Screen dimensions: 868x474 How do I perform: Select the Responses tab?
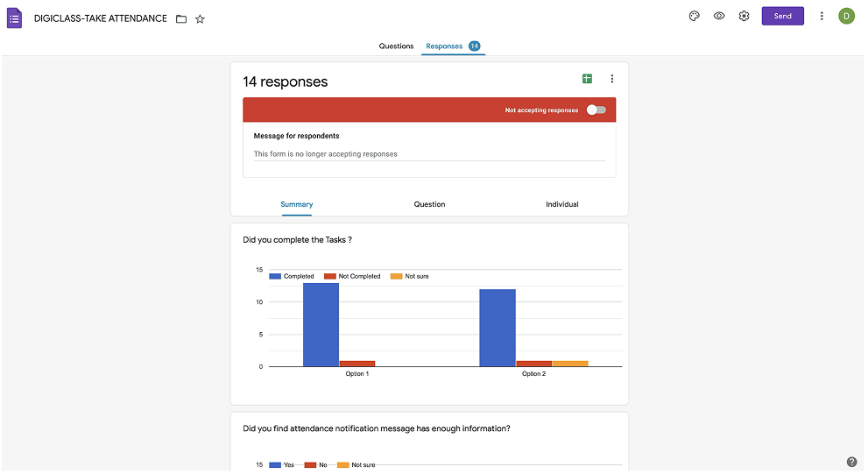444,46
